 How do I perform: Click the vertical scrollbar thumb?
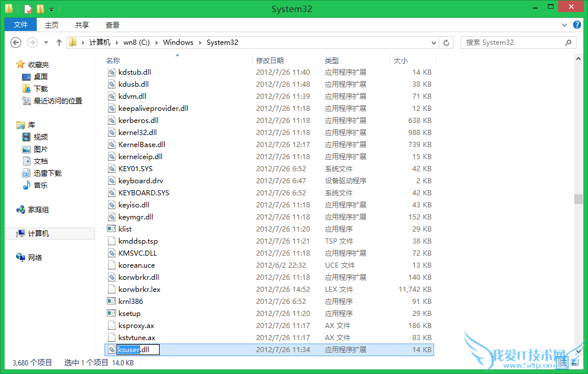tap(578, 199)
